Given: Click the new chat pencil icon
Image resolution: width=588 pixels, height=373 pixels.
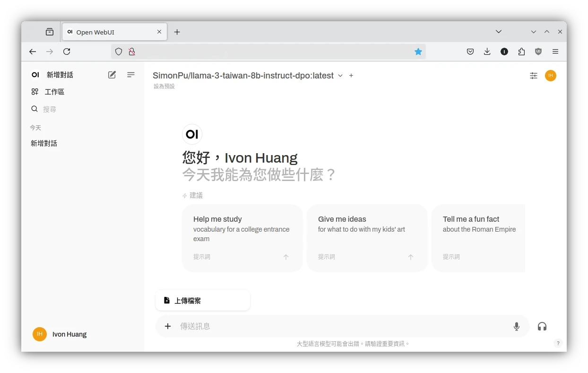Looking at the screenshot, I should [112, 75].
